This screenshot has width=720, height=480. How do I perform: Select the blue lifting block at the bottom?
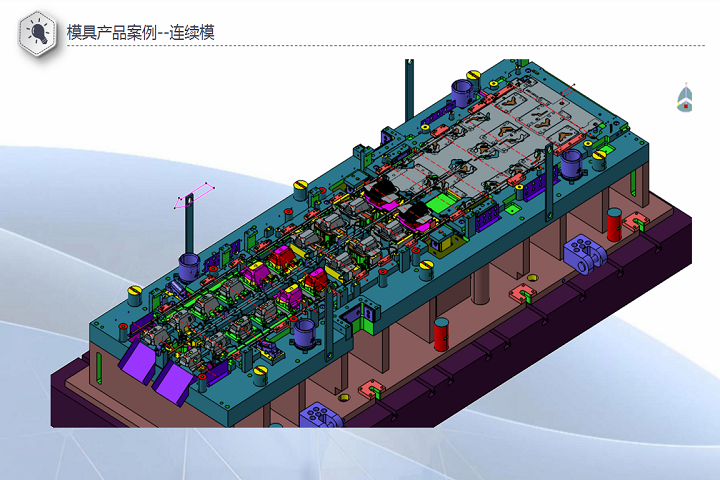(324, 415)
